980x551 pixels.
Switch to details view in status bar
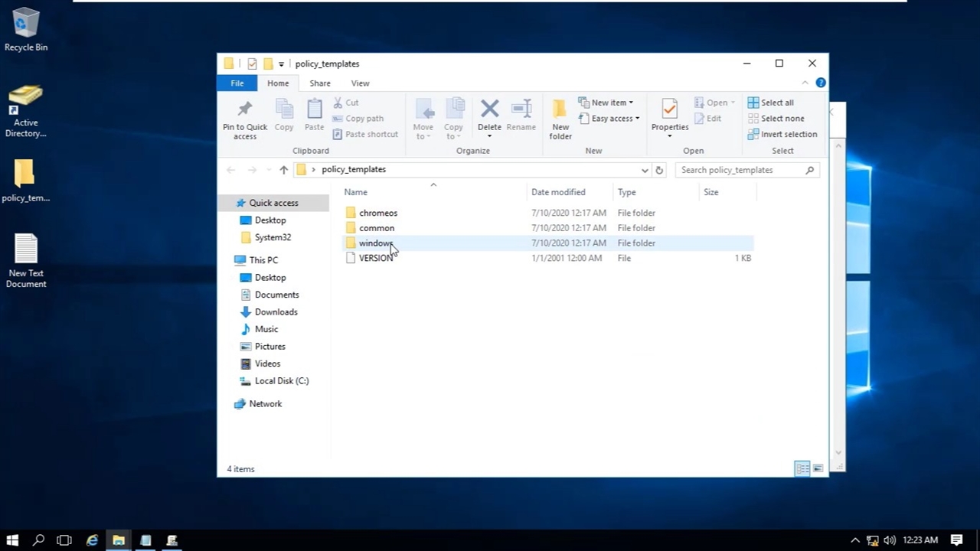802,468
